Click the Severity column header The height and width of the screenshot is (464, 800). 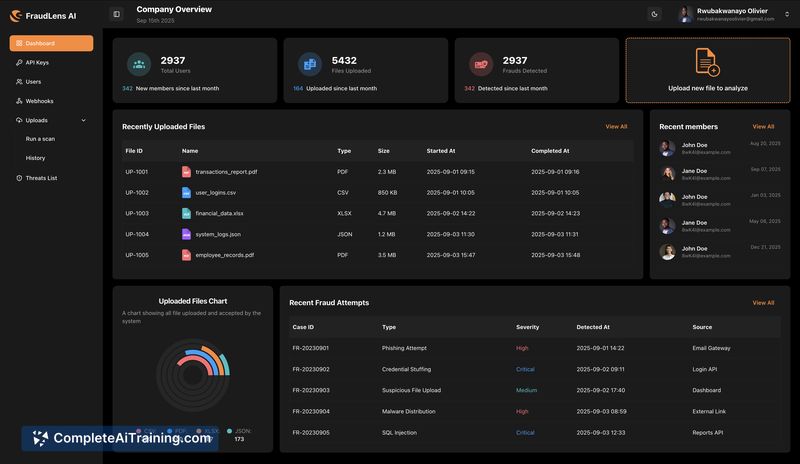528,327
